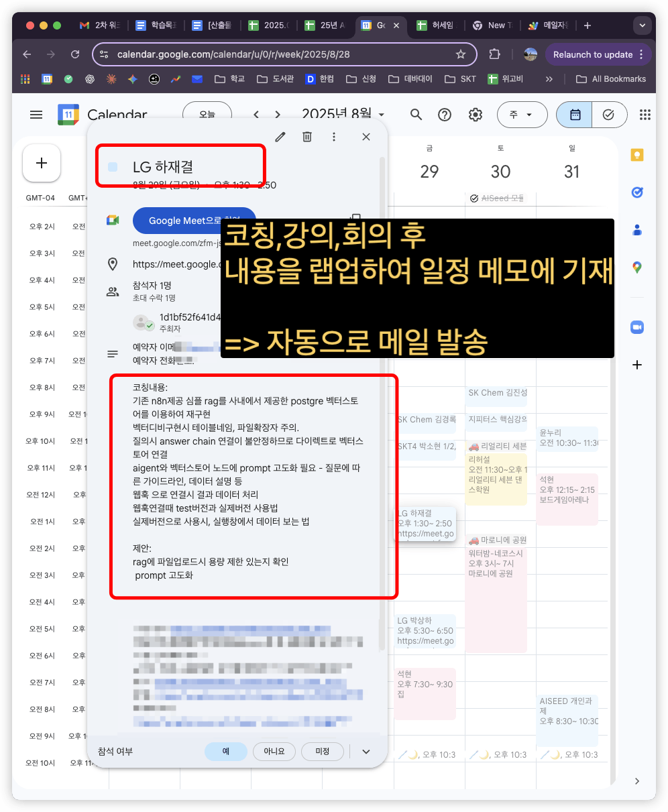Open Chrome tab search dropdown
The image size is (668, 812).
643,25
